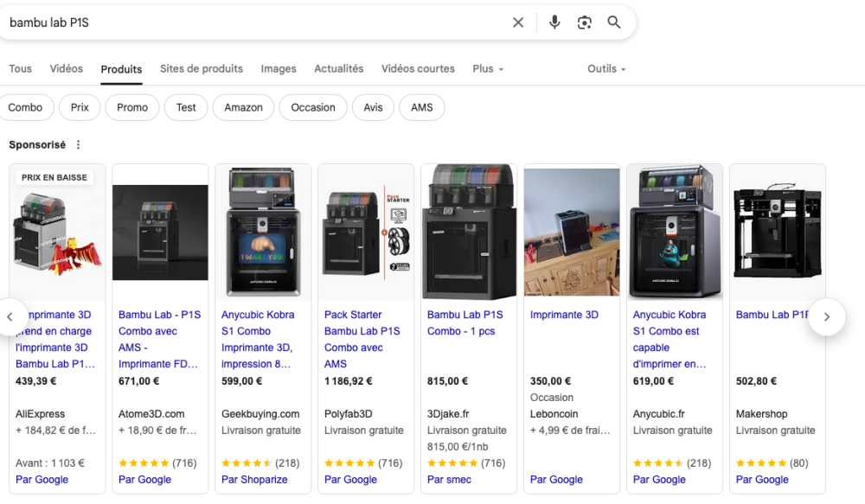Switch to the Vidéos tab
The height and width of the screenshot is (504, 865).
[67, 69]
